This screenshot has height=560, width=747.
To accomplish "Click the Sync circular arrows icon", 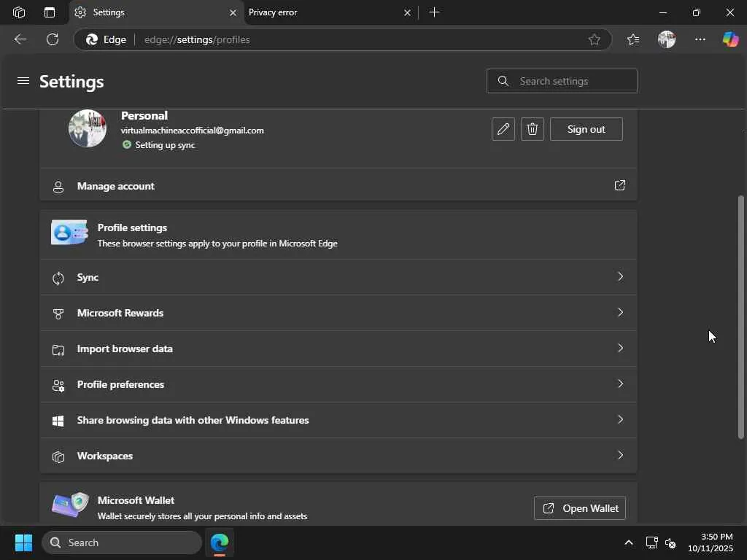I will [58, 278].
